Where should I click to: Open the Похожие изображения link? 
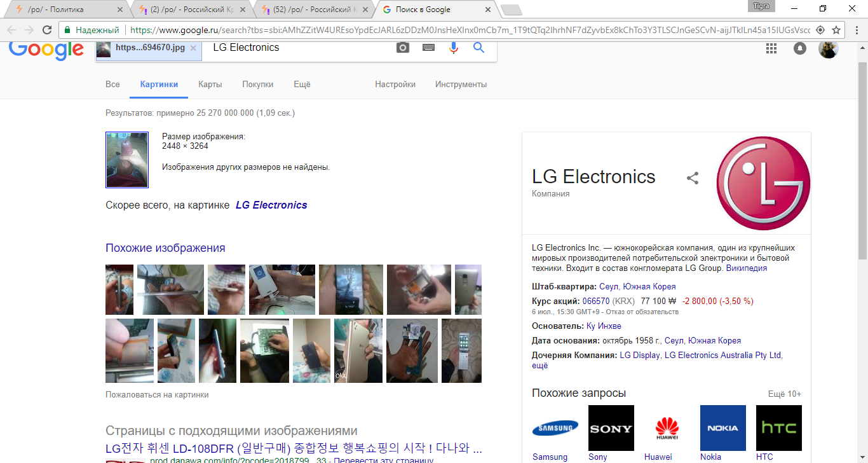pyautogui.click(x=165, y=248)
